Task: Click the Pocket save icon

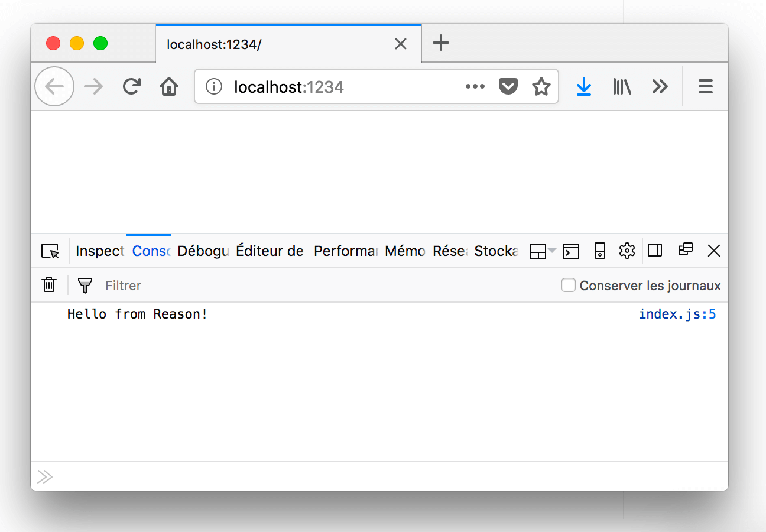Action: coord(508,87)
